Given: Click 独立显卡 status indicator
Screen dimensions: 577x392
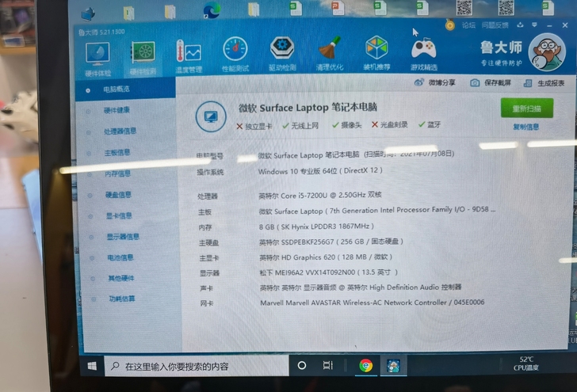Looking at the screenshot, I should coord(254,126).
